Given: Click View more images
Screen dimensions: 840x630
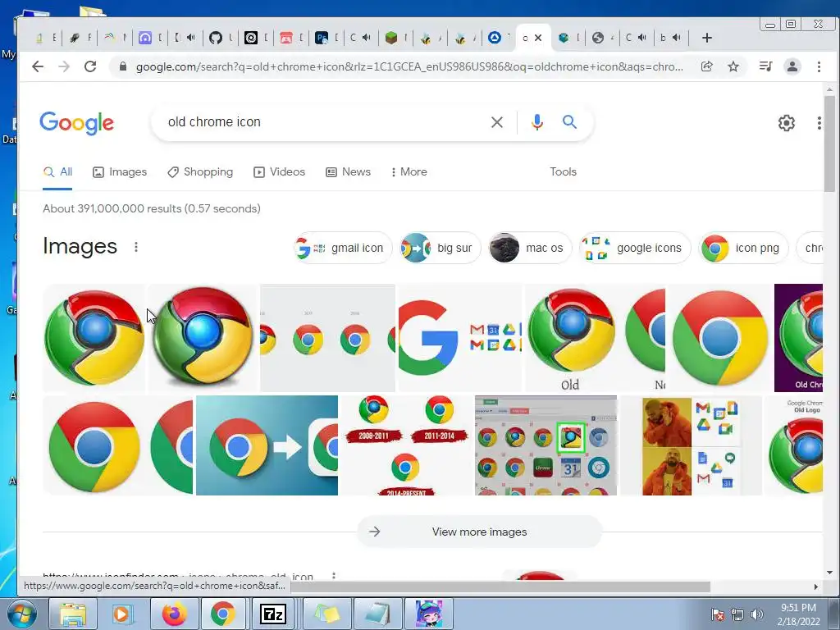Looking at the screenshot, I should click(x=479, y=532).
